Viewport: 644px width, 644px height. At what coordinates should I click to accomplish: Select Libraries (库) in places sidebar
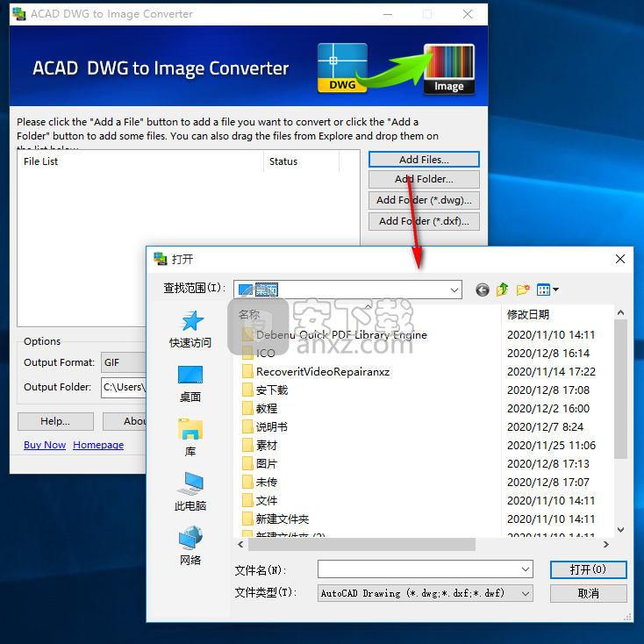(190, 438)
